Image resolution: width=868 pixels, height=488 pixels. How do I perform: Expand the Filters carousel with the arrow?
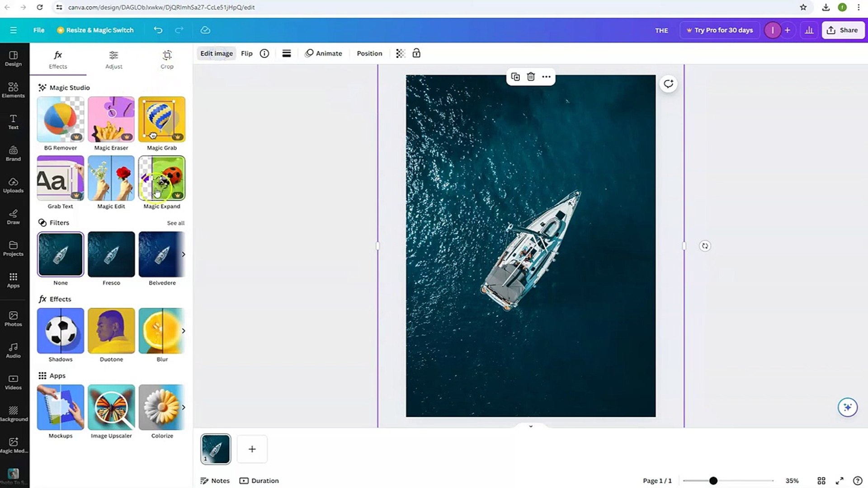pos(184,254)
